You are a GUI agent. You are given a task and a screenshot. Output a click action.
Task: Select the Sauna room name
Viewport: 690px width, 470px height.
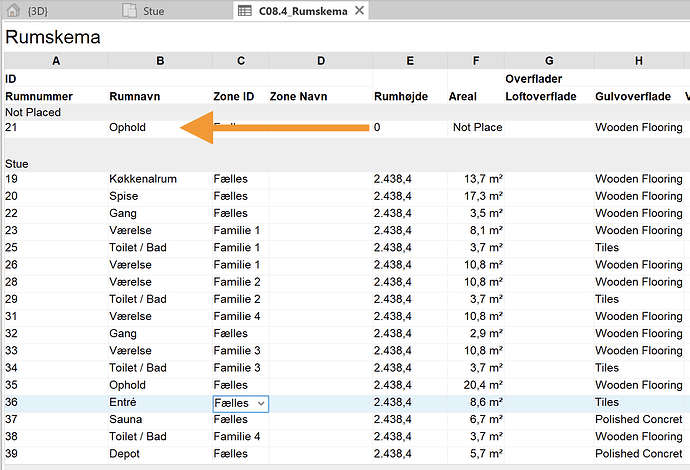[x=125, y=419]
